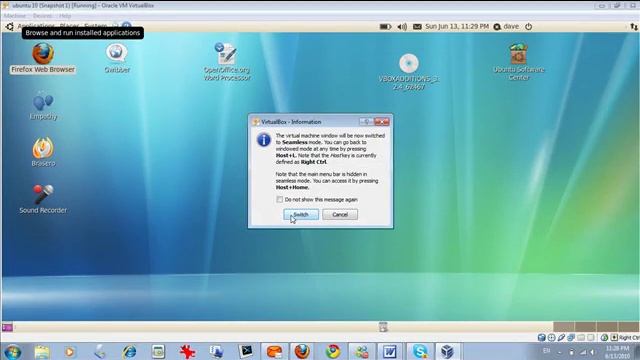Click the Ubuntu logo on Applications menu
This screenshot has width=640, height=360.
pos(9,27)
